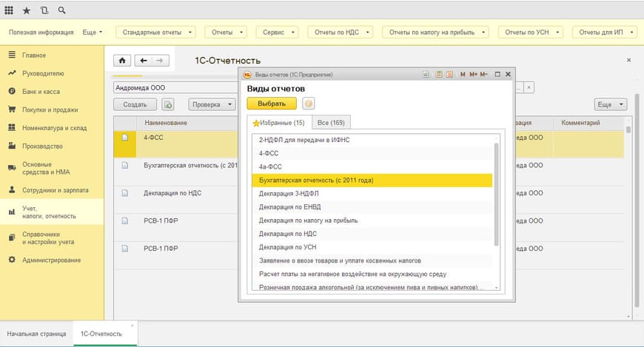Expand Отчеты по УСН dropdown
Viewport: 644px width, 347px height.
pos(530,33)
